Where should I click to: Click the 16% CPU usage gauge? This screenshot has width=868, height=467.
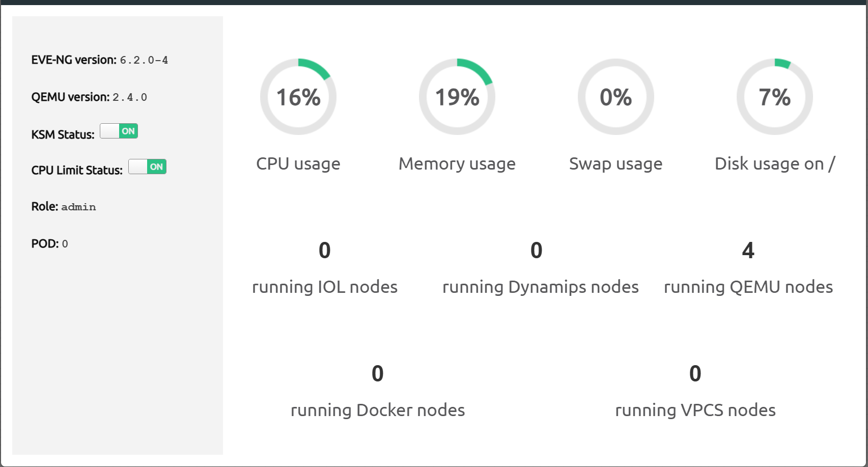[298, 97]
